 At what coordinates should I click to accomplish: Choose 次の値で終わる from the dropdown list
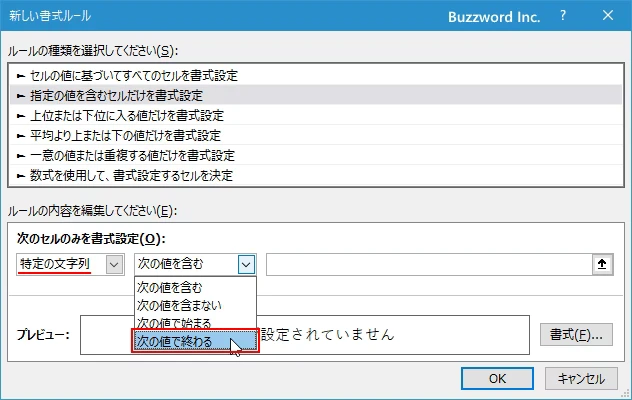pyautogui.click(x=195, y=341)
